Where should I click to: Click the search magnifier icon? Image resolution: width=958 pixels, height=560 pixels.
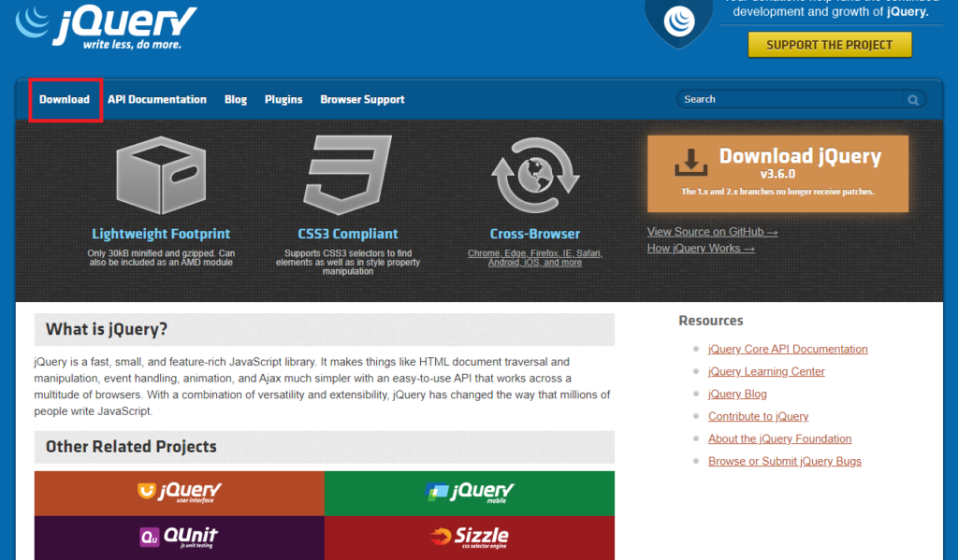(912, 100)
